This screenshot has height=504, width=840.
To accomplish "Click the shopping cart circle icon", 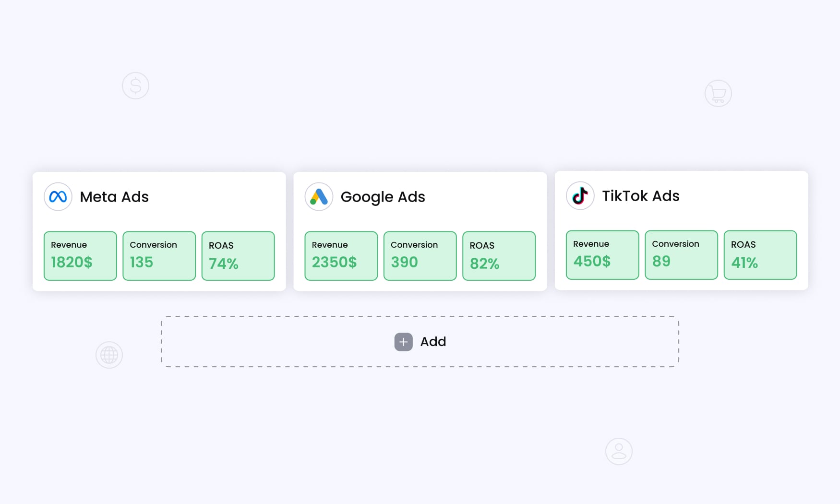I will coord(718,94).
